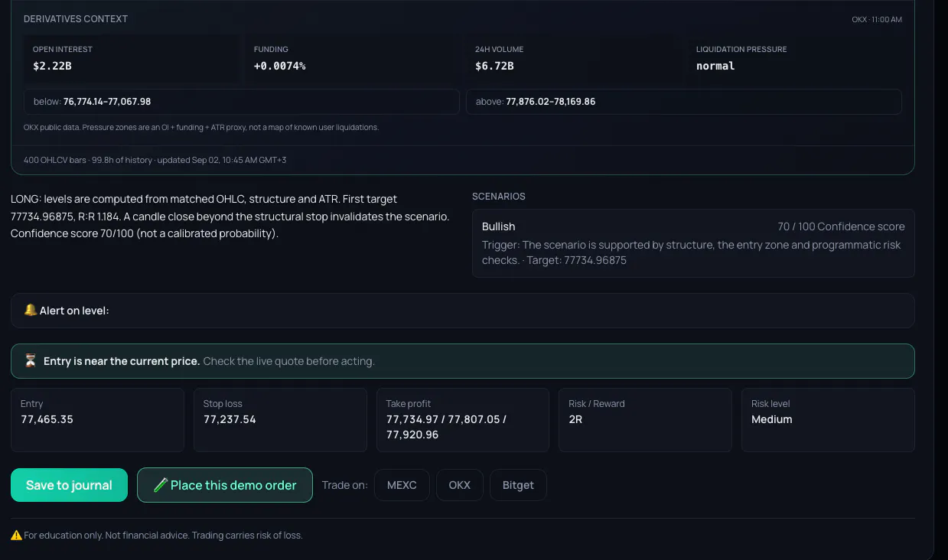
Task: Click the Liquidation Pressure normal value
Action: [x=715, y=66]
